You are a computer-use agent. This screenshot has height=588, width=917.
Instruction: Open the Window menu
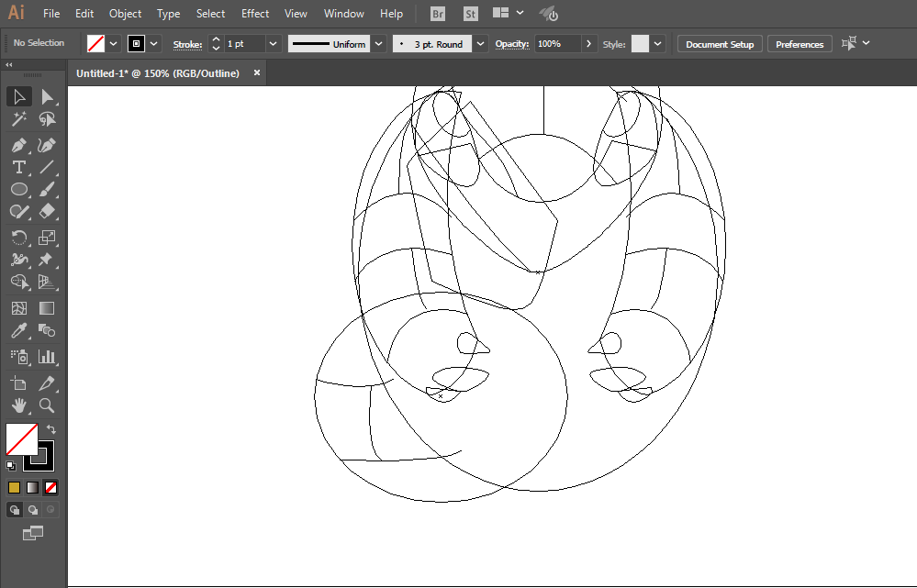coord(344,14)
